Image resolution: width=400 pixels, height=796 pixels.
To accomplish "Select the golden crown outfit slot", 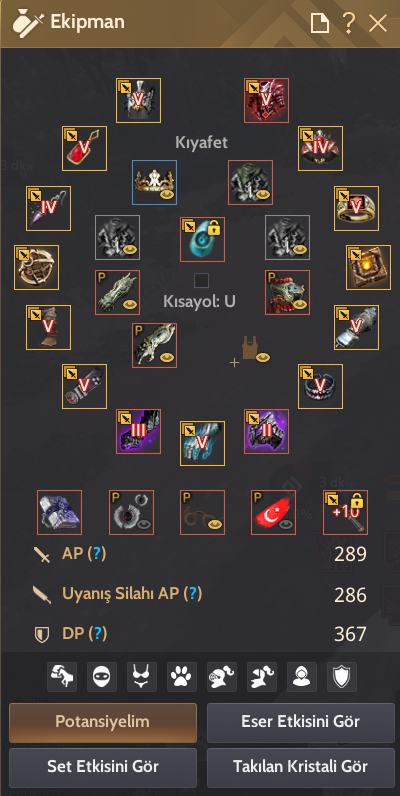I will tap(154, 182).
